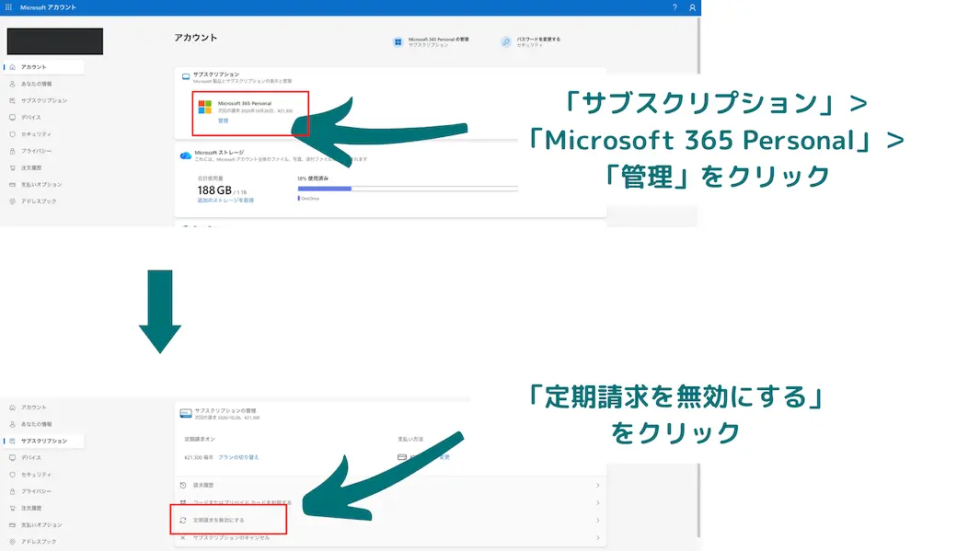Click the OneDrive legend label
Viewport: 980px width, 551px height.
tap(310, 199)
